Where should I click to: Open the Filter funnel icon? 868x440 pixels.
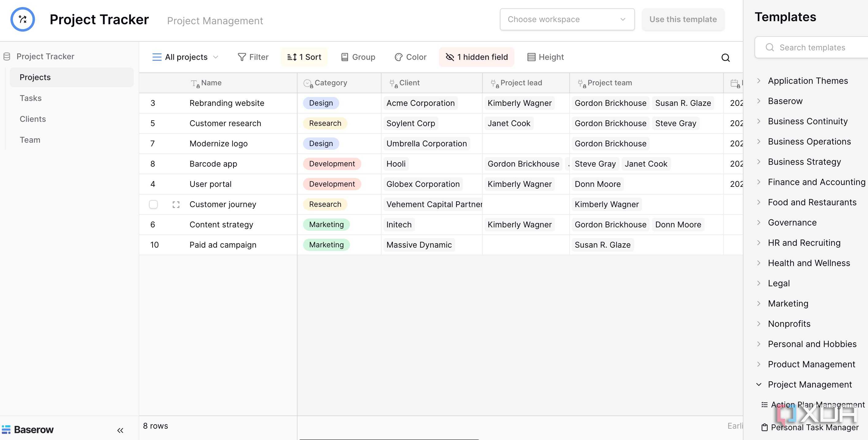click(242, 57)
